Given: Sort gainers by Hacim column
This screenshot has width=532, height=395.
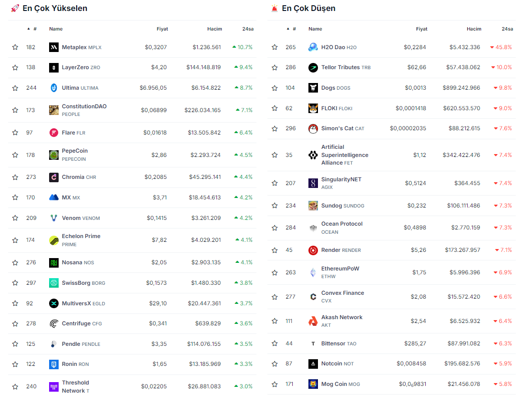Looking at the screenshot, I should pos(215,29).
